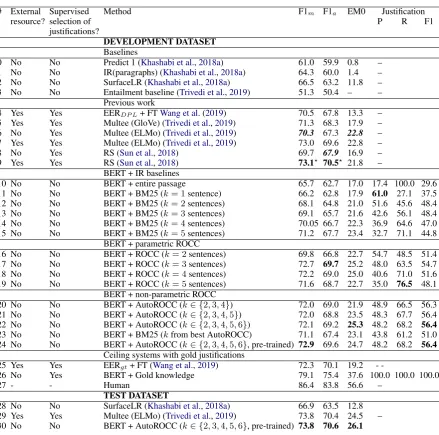Screen dimensions: 439x435
Task: Click the 'Previous work' subsection label
Action: [129, 103]
